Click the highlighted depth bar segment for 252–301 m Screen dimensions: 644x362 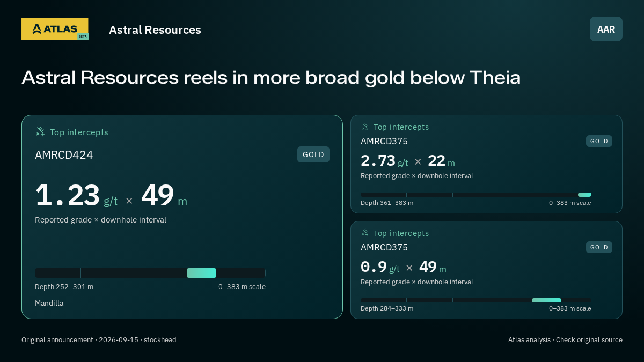click(x=201, y=273)
